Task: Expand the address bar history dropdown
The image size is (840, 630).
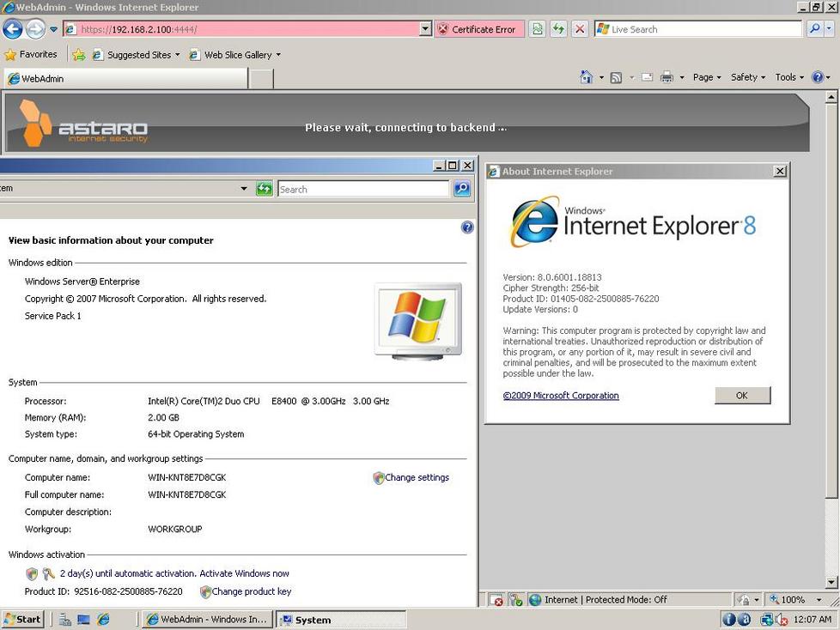Action: [425, 29]
